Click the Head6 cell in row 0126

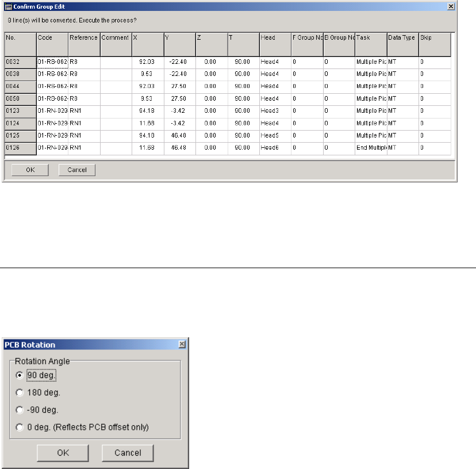[275, 148]
